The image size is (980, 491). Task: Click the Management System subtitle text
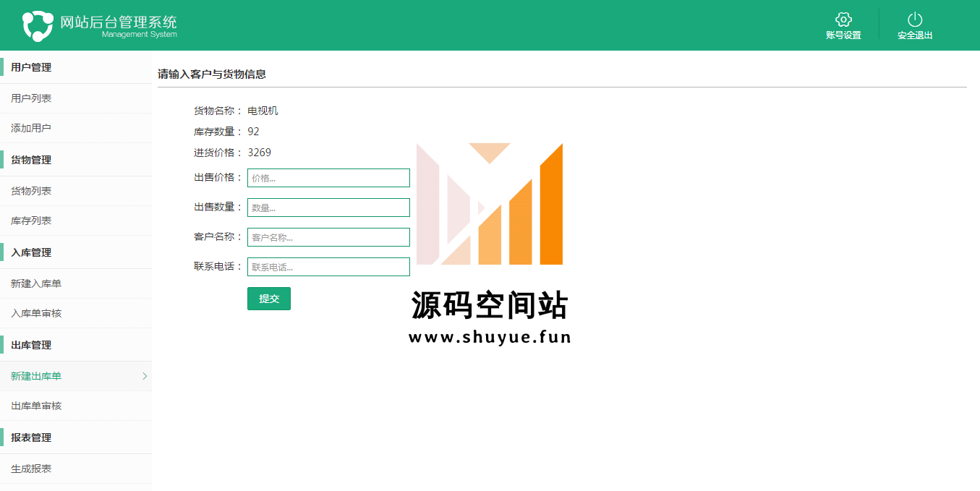coord(140,35)
